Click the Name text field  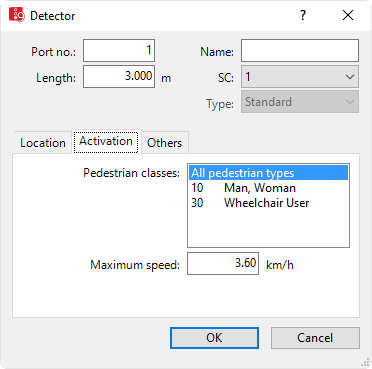[300, 51]
